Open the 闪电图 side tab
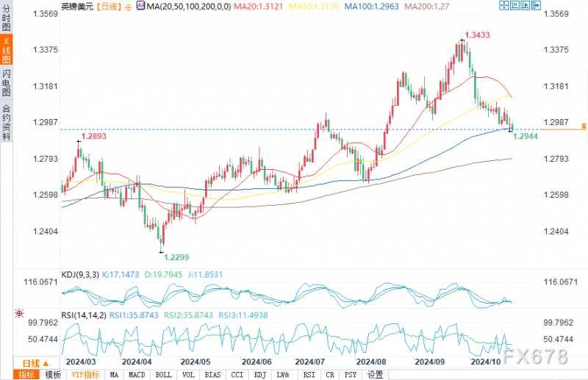 tap(6, 82)
